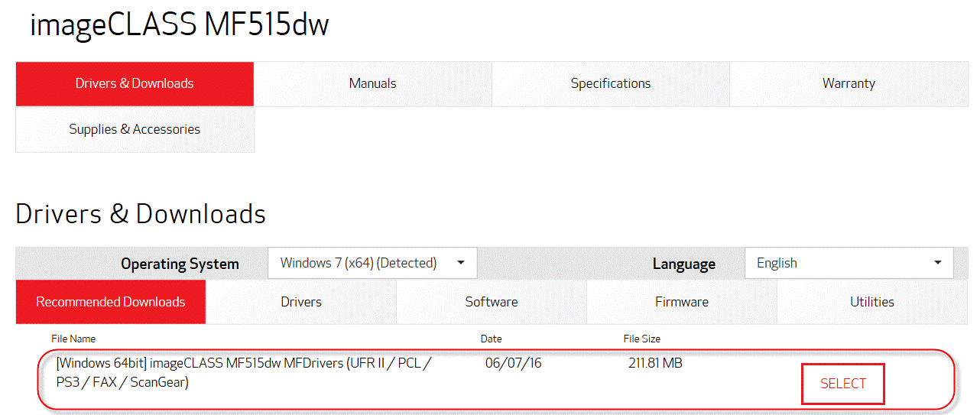The image size is (980, 415).
Task: Open the Supplies & Accessories tab
Action: 135,129
